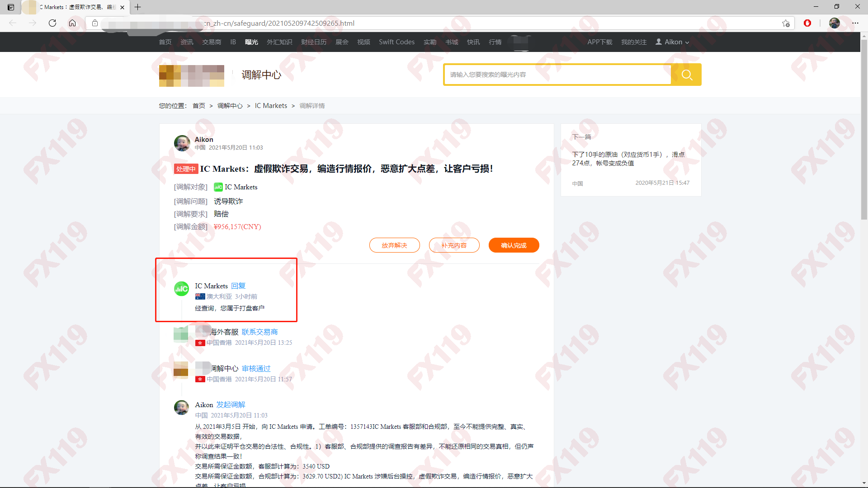Click Aikon's avatar in post header
Viewport: 868px width, 488px height.
[x=182, y=143]
